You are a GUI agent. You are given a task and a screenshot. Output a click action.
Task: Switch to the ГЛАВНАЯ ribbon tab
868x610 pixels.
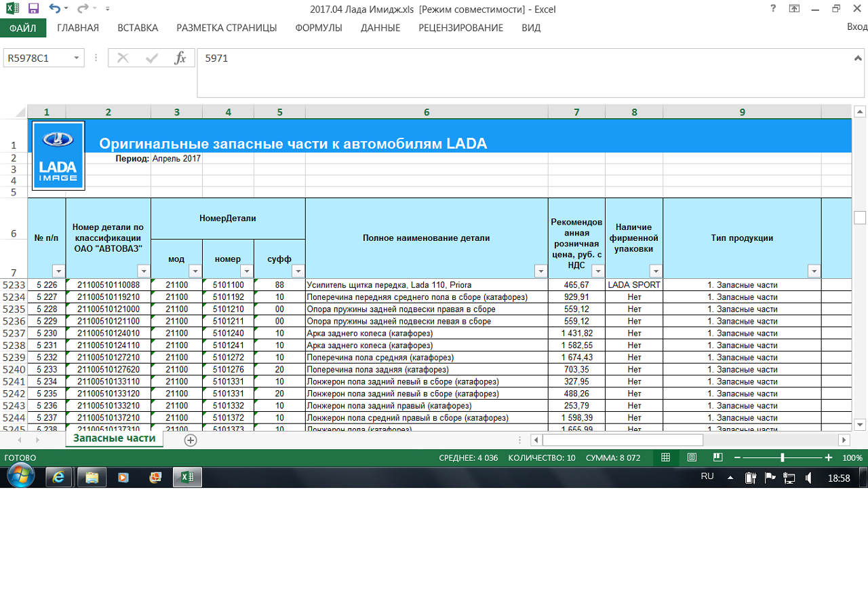pos(78,28)
